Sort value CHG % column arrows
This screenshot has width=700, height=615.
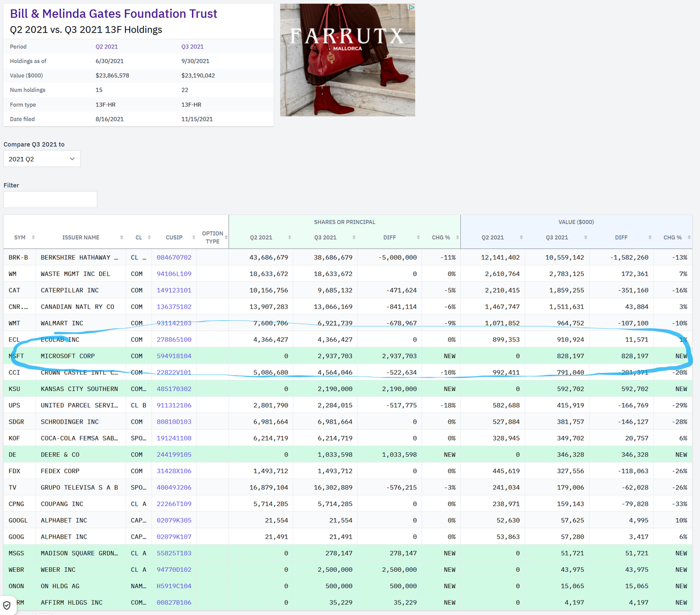689,237
